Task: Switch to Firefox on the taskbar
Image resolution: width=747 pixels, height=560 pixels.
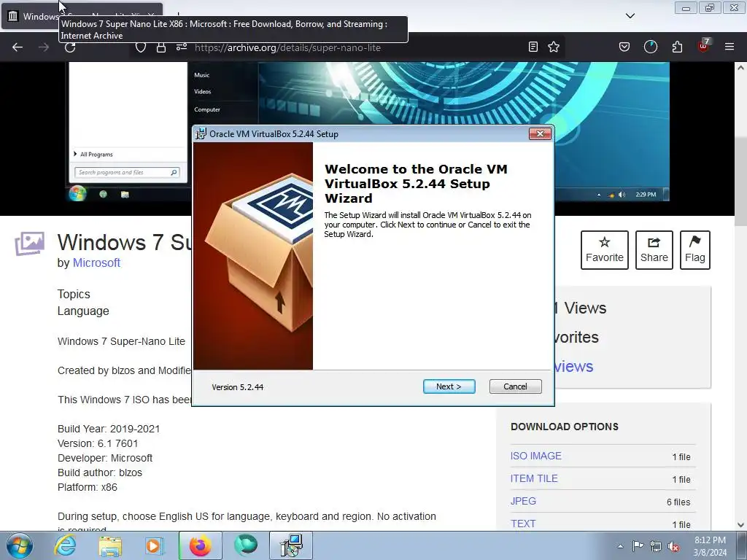Action: pos(200,545)
